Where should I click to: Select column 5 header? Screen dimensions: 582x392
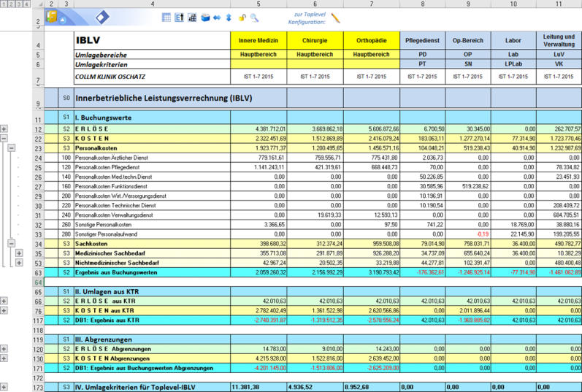[258, 4]
